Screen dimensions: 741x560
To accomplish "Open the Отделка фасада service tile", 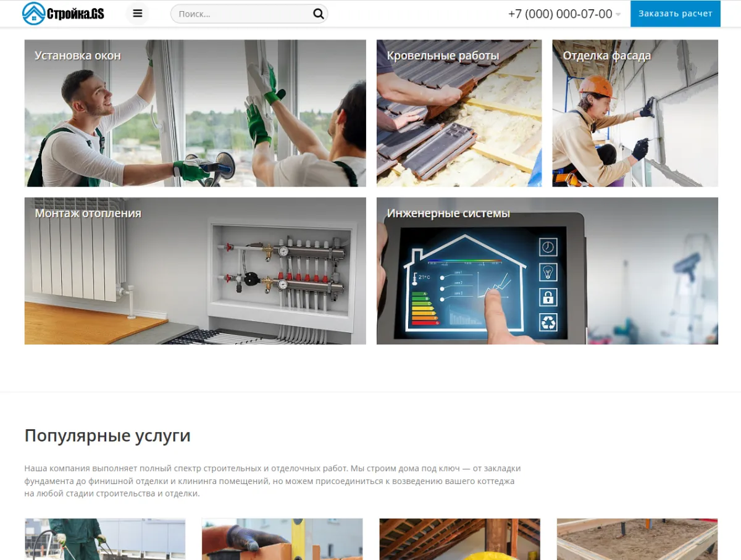I will [635, 113].
